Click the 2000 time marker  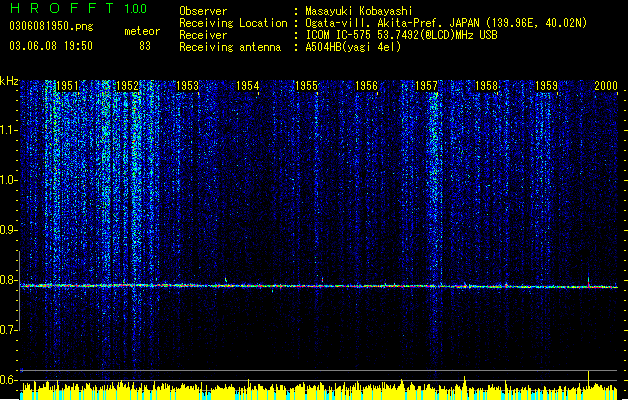606,86
